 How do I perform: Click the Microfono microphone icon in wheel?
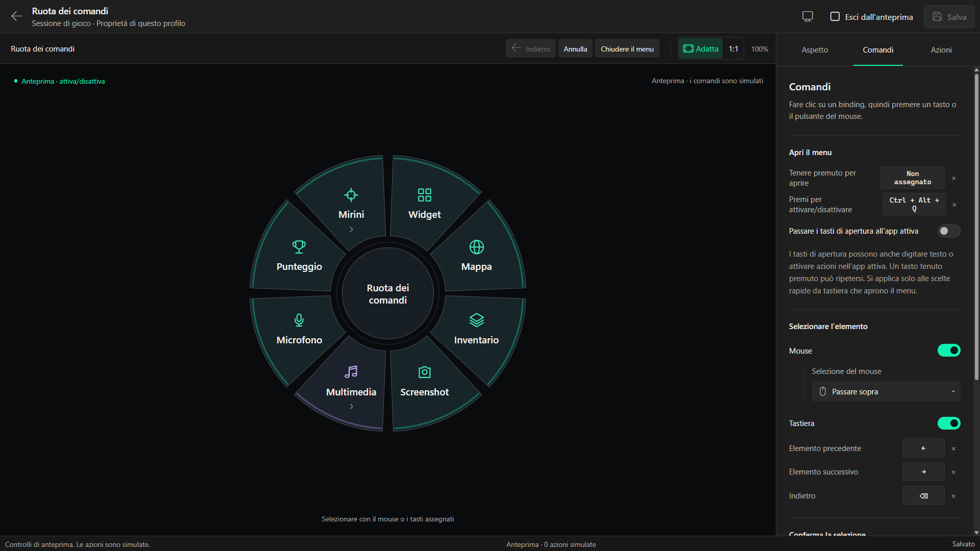(x=299, y=320)
